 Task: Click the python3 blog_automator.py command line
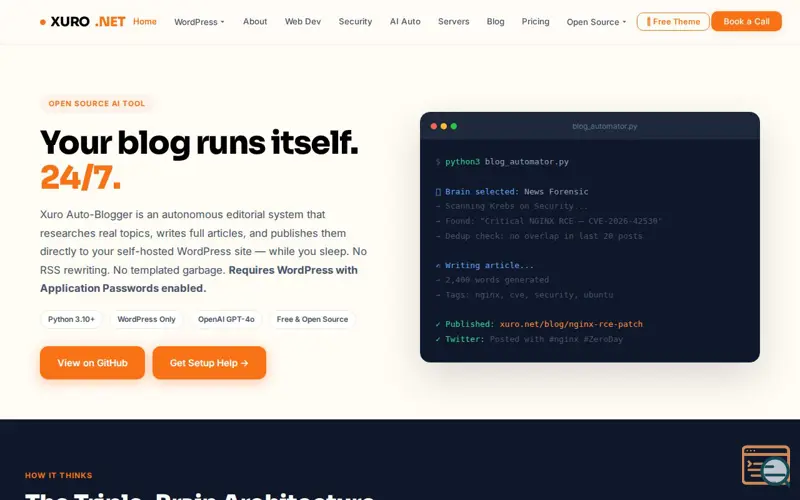(502, 162)
